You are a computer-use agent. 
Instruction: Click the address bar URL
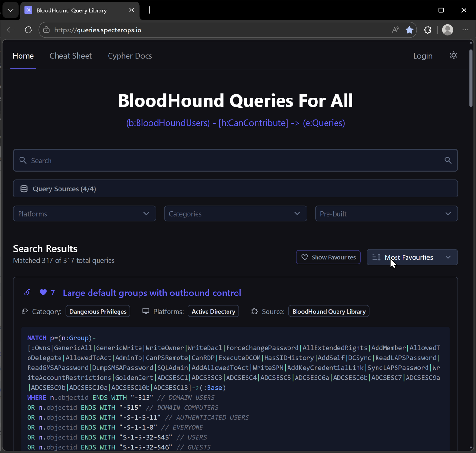pyautogui.click(x=98, y=30)
